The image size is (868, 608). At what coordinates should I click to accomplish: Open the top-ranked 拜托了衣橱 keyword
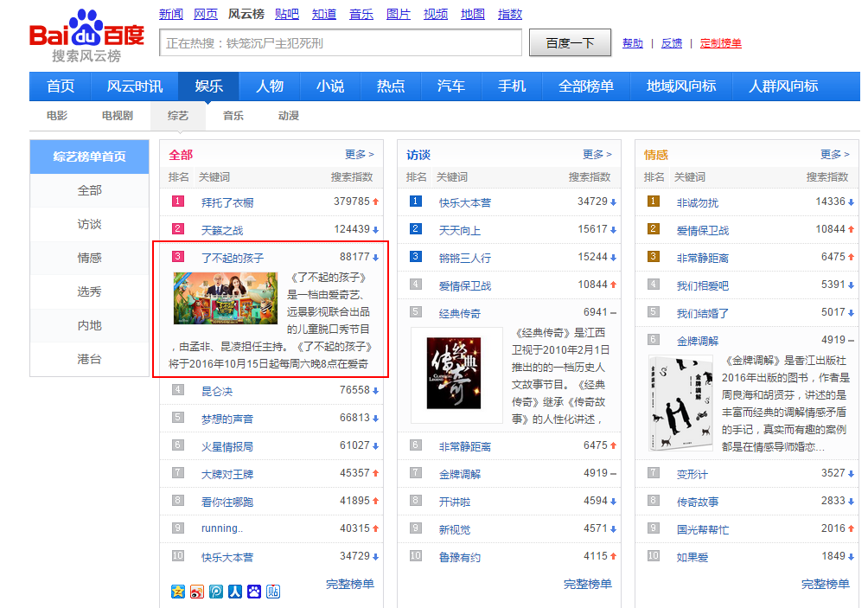coord(227,202)
